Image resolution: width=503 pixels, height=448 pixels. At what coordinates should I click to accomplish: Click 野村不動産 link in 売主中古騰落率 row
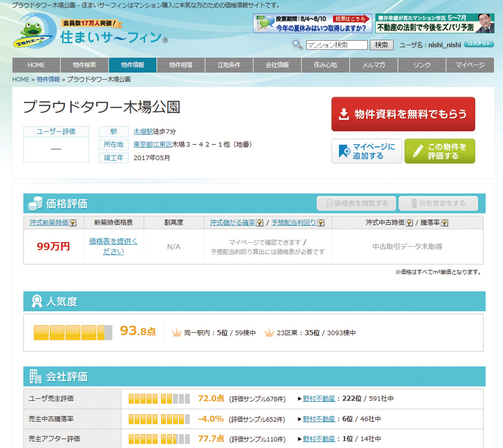tap(319, 419)
